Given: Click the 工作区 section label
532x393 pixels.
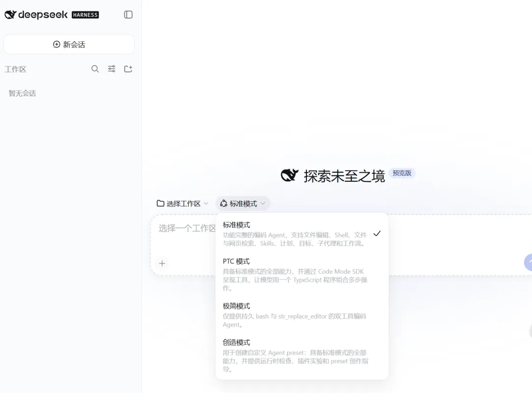Looking at the screenshot, I should click(x=15, y=69).
